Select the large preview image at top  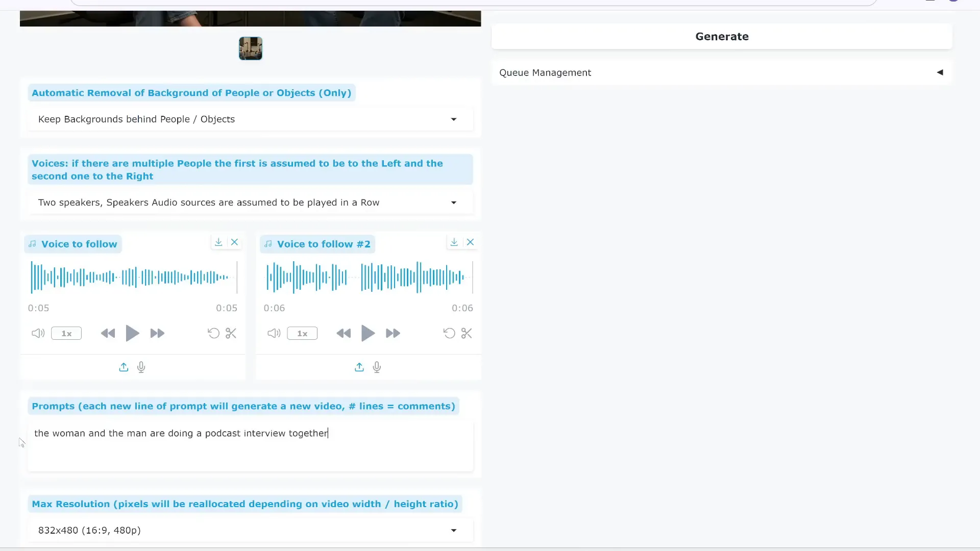(251, 18)
